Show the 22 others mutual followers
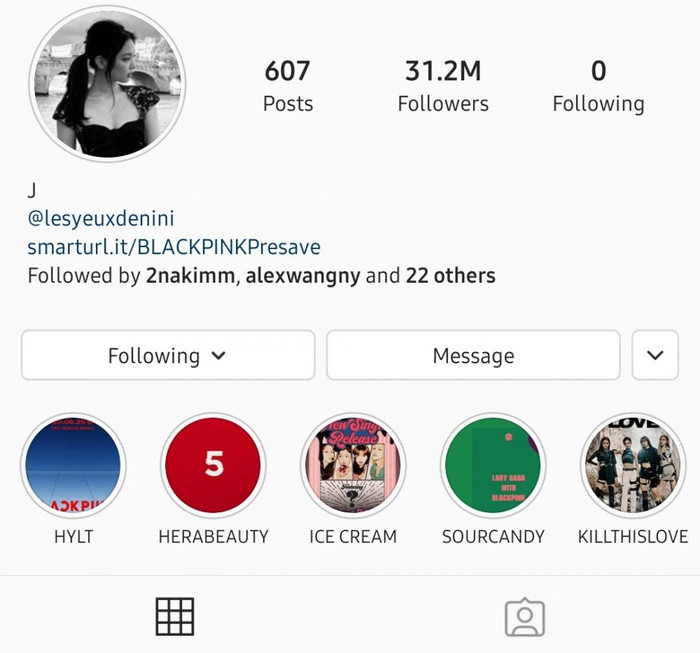Viewport: 700px width, 653px height. coord(450,276)
